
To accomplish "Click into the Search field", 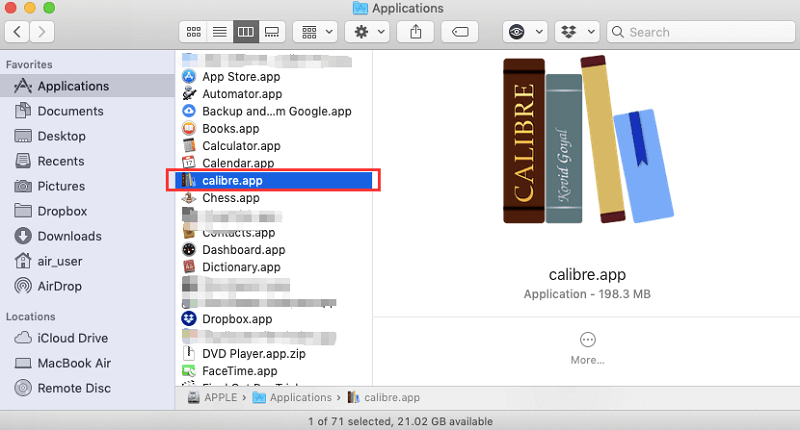I will pyautogui.click(x=701, y=32).
